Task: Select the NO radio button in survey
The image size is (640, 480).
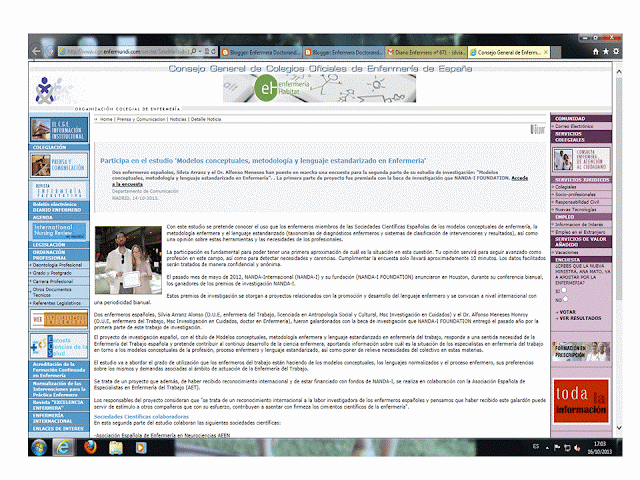Action: [x=565, y=299]
